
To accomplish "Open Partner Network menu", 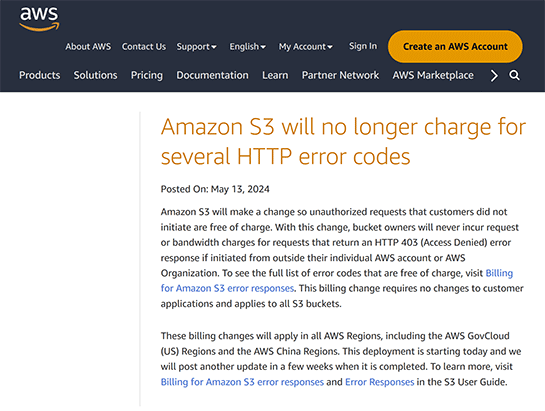I will coord(340,75).
